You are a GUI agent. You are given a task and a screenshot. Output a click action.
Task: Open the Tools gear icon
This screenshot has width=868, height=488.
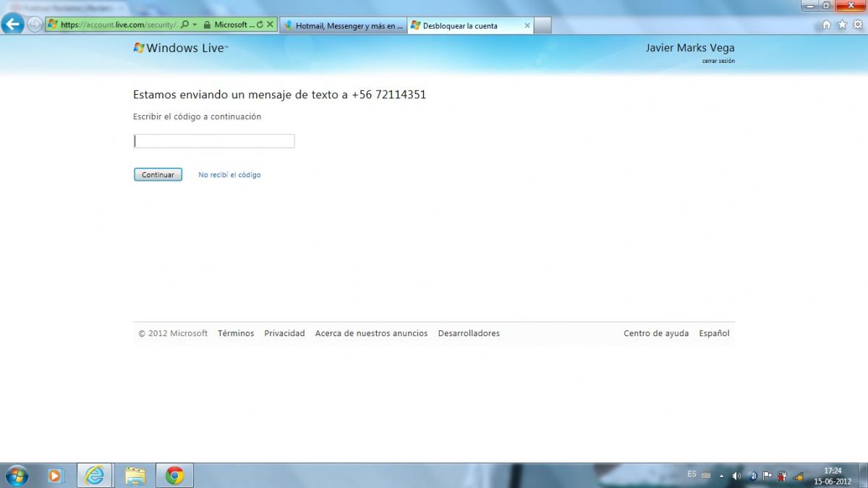pyautogui.click(x=857, y=25)
